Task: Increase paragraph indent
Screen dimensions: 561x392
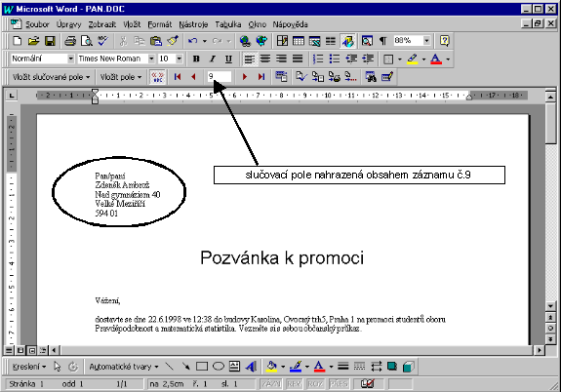Action: click(368, 59)
